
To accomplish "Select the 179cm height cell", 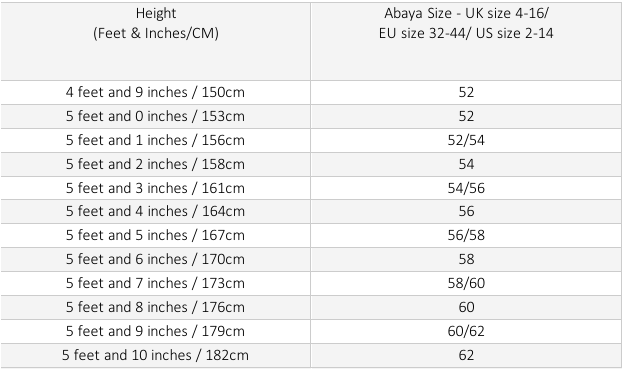I will click(x=155, y=331).
